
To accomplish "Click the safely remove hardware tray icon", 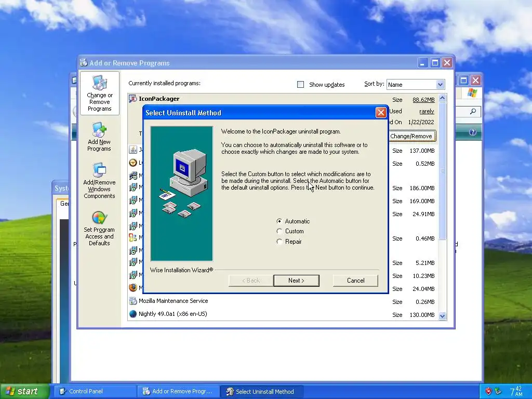I will [x=498, y=391].
